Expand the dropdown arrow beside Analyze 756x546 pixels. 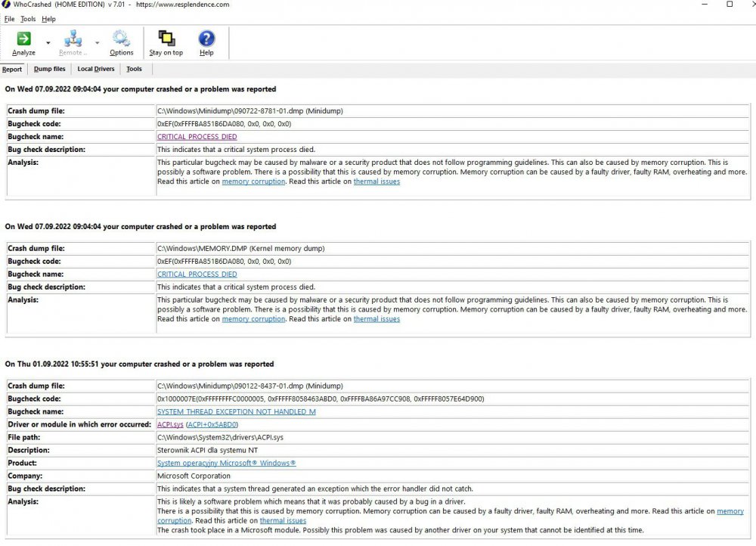[x=48, y=43]
